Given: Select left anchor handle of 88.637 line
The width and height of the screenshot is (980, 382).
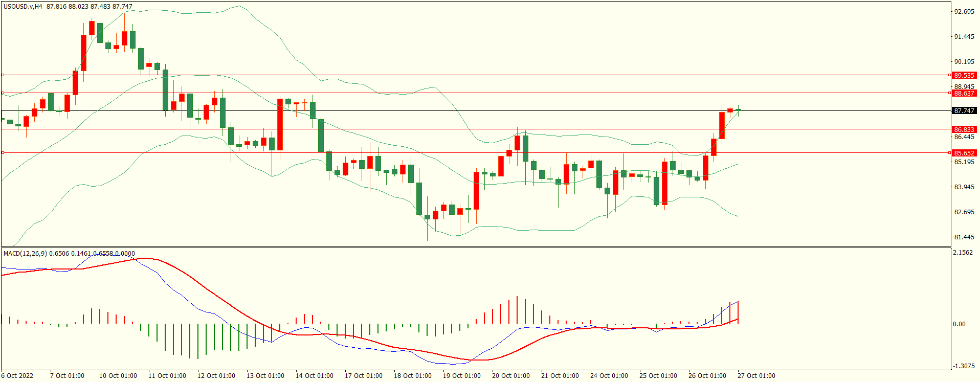Looking at the screenshot, I should pos(3,93).
